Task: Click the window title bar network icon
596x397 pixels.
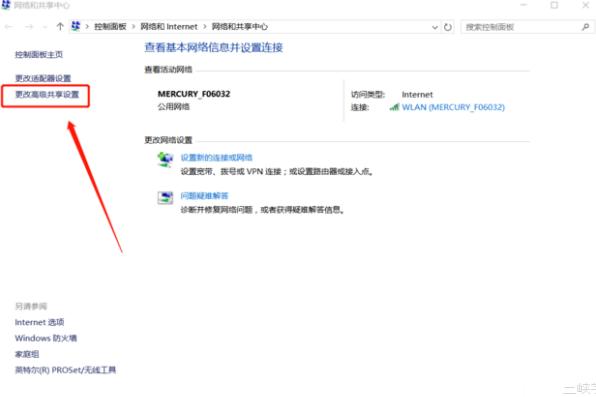Action: 6,5
